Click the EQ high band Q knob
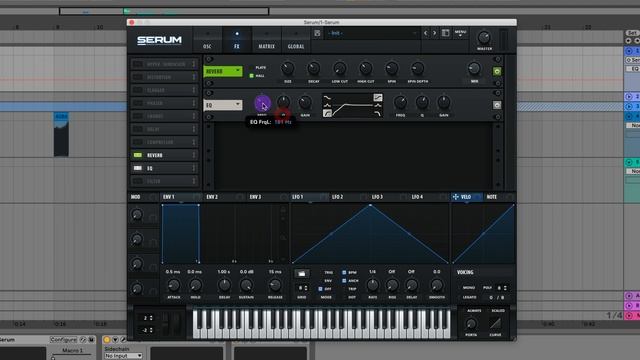The width and height of the screenshot is (640, 360). click(422, 102)
